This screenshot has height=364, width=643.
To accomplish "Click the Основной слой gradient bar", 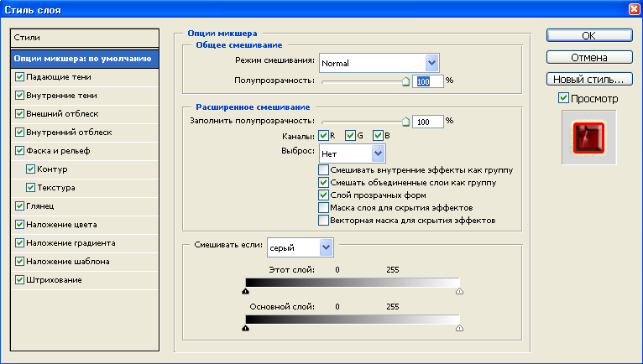I will (353, 320).
